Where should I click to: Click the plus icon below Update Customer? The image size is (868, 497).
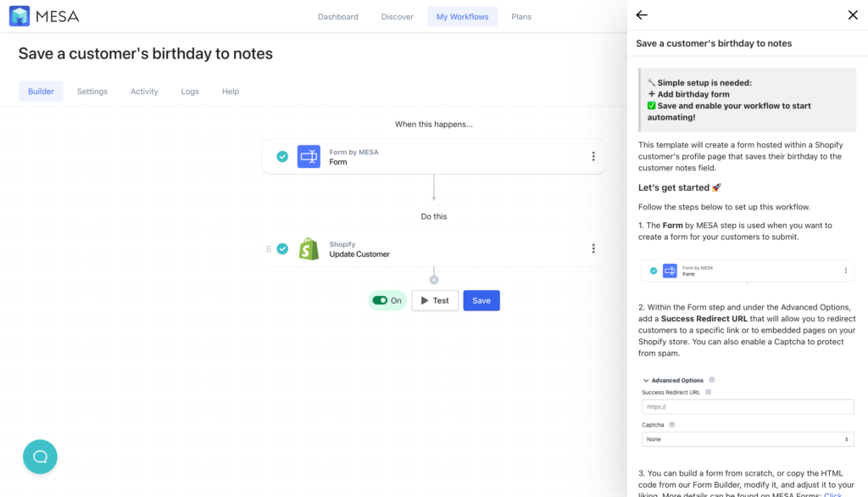point(434,278)
